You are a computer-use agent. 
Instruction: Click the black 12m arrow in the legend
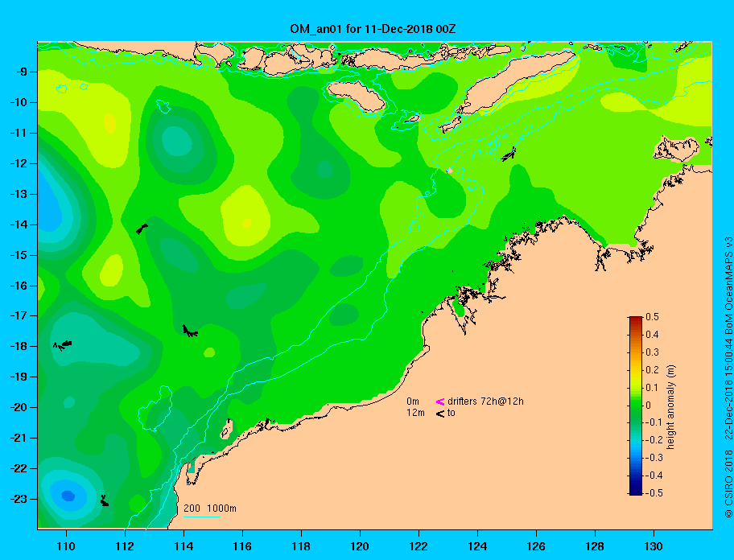(x=440, y=413)
